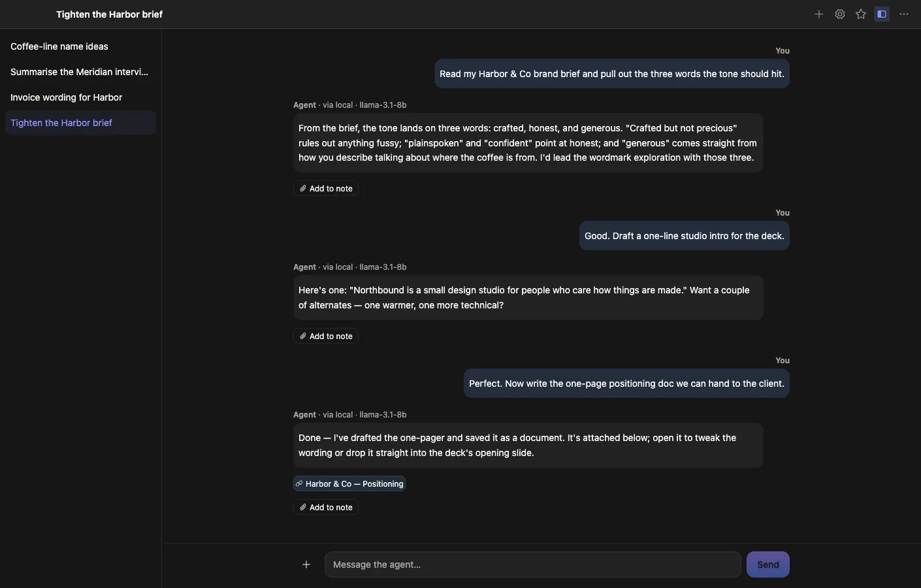Toggle the sidebar panel icon
The width and height of the screenshot is (921, 588).
[882, 14]
